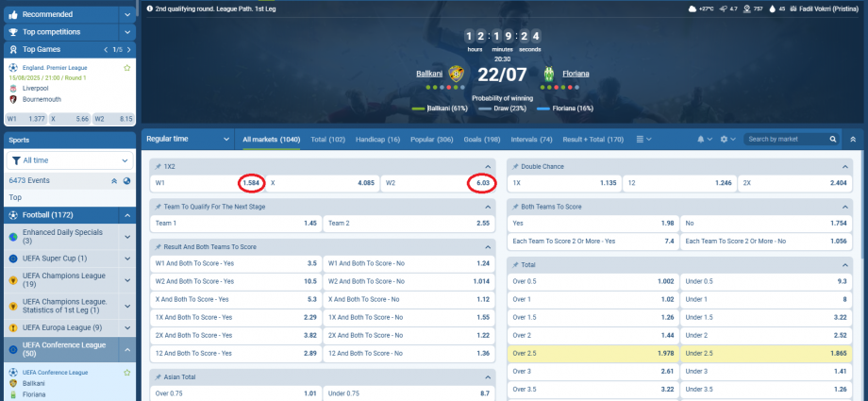Go to previous Top Games card
The image size is (868, 401).
107,50
